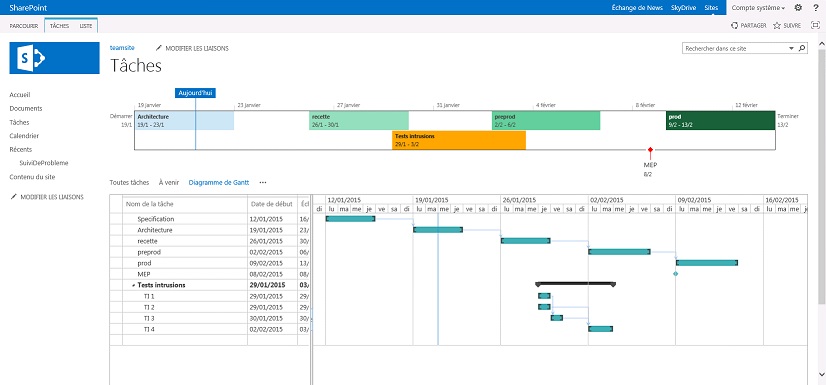Open Calendrier in left navigation
This screenshot has height=385, width=826.
pos(24,136)
